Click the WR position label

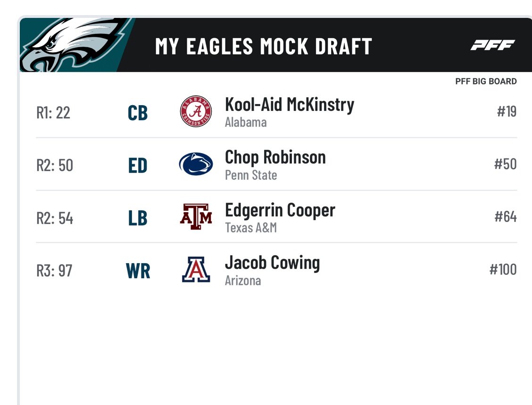[x=138, y=272]
